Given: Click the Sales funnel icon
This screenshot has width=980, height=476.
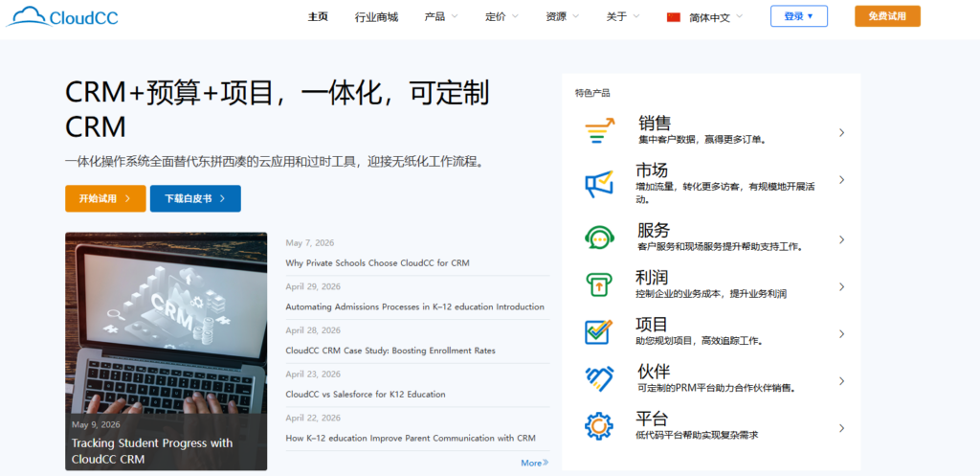Looking at the screenshot, I should [599, 131].
